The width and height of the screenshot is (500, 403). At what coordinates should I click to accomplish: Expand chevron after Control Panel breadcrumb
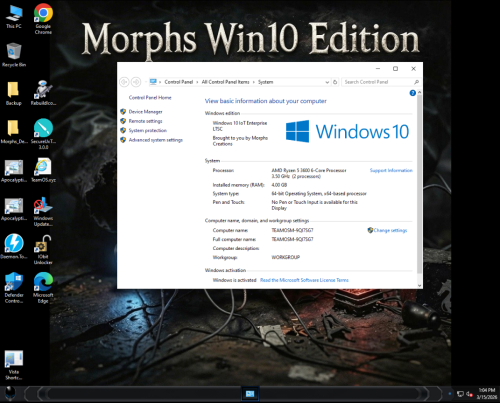pyautogui.click(x=197, y=82)
